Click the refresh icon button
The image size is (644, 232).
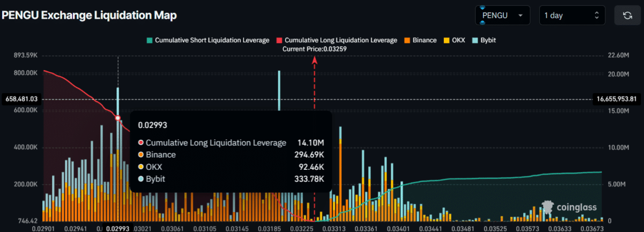coord(627,15)
